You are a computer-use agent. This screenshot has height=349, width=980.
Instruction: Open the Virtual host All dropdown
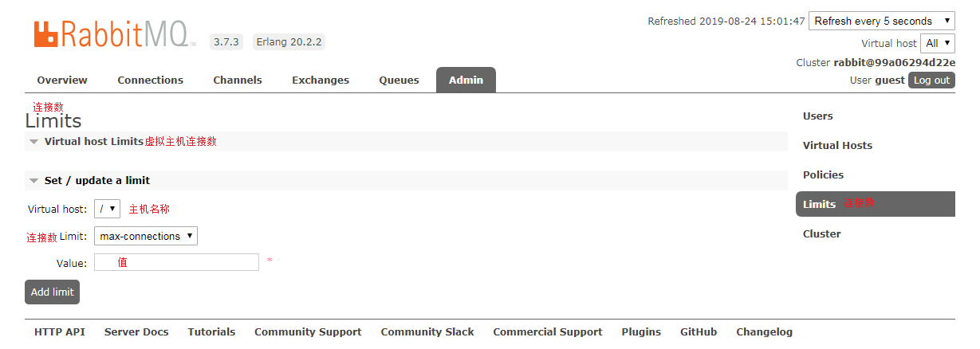click(x=938, y=44)
